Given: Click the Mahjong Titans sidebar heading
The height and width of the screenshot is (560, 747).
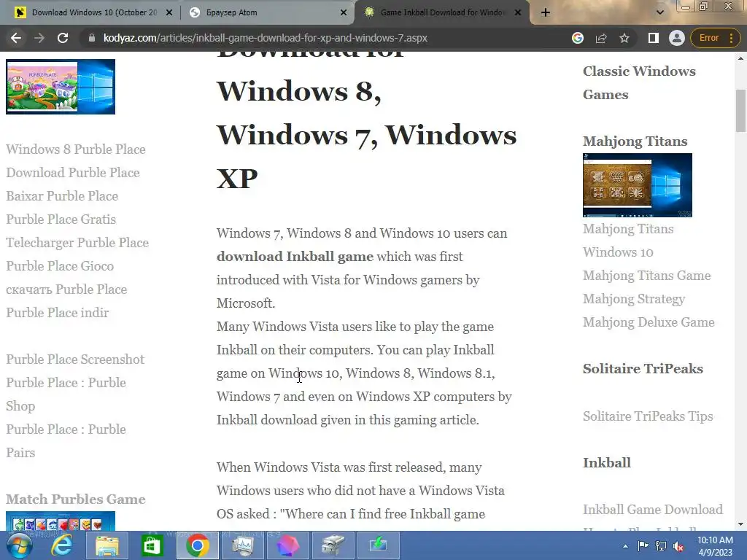Looking at the screenshot, I should pos(635,141).
